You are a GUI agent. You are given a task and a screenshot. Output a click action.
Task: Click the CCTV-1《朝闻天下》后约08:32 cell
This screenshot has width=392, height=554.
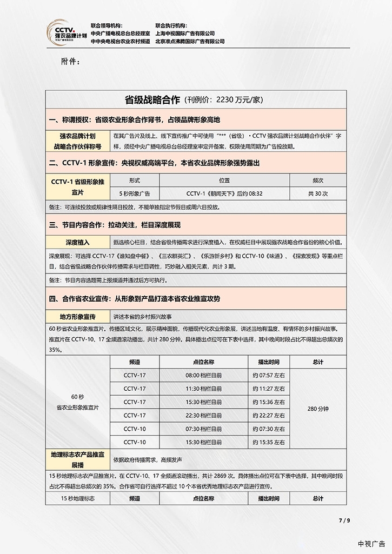(x=224, y=193)
